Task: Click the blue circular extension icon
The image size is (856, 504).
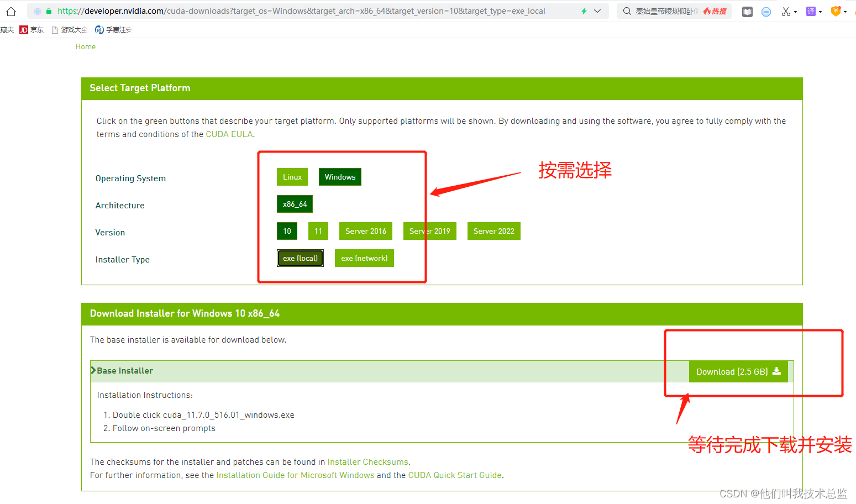Action: [x=766, y=12]
